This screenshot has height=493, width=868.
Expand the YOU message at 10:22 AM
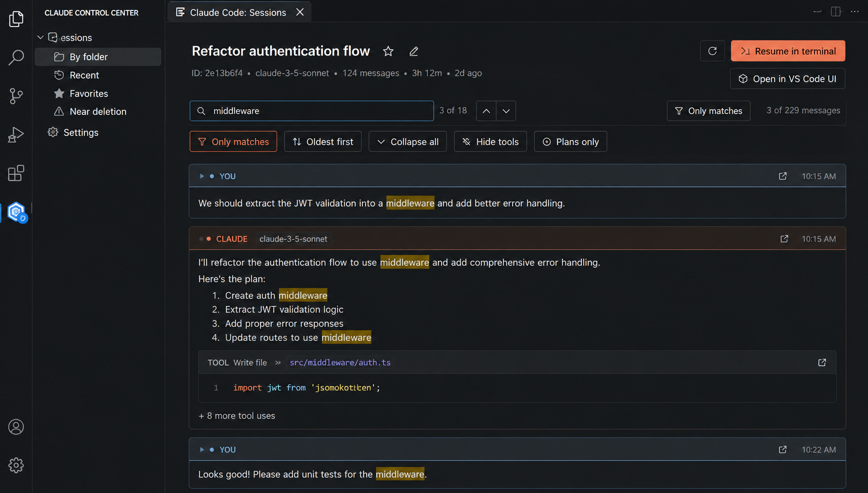pyautogui.click(x=202, y=450)
